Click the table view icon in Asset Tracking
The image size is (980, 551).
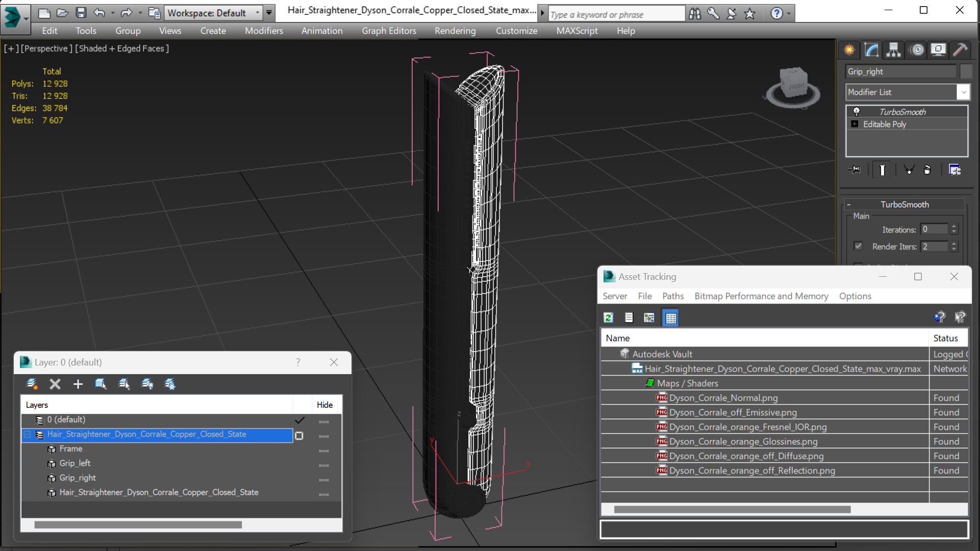tap(670, 318)
